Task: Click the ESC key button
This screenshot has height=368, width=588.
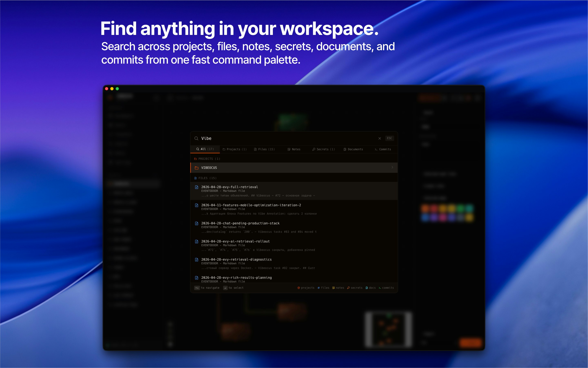Action: coord(389,138)
